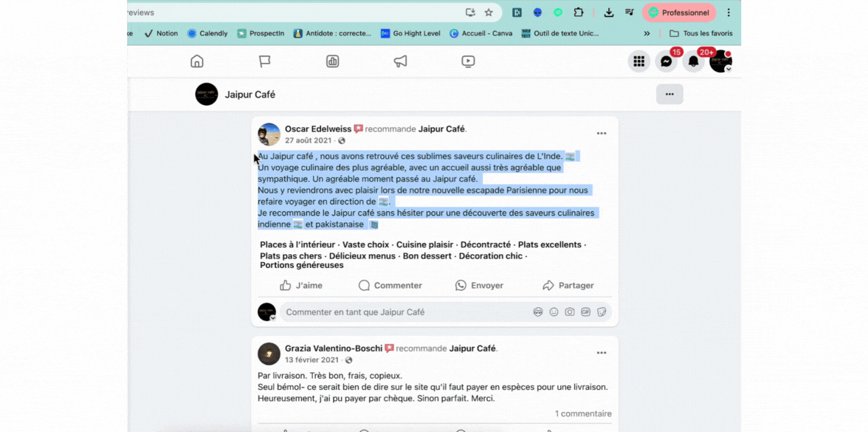Open the Tous les favoris folder
This screenshot has height=432, width=868.
[x=701, y=33]
